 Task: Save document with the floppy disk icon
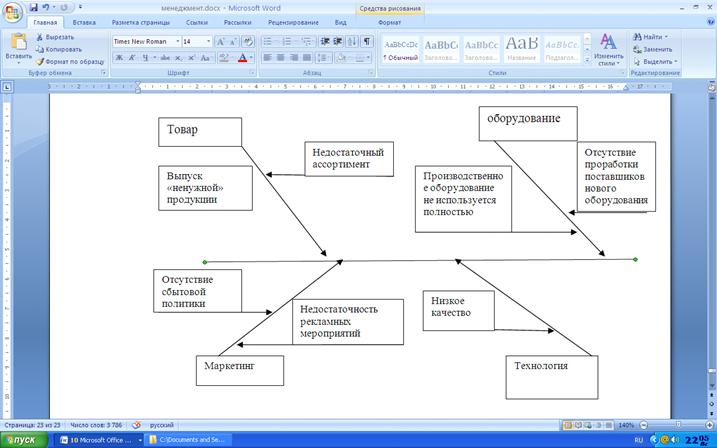click(32, 6)
